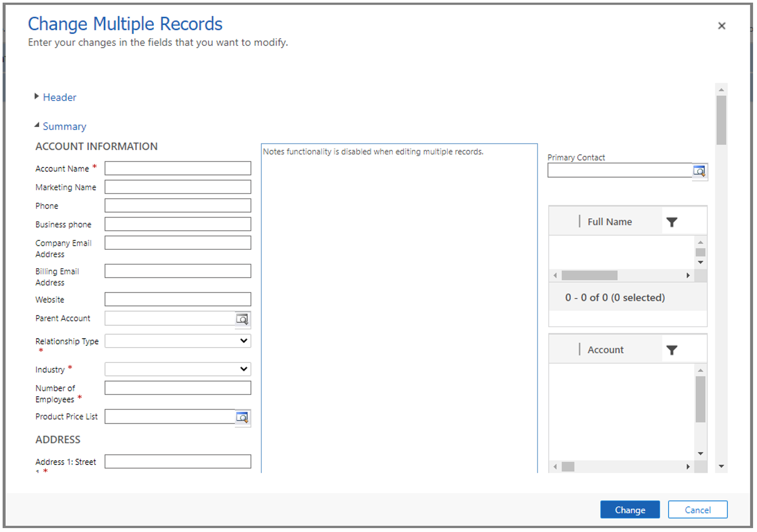This screenshot has width=757, height=532.
Task: Click the Notes disabled message text
Action: 373,152
